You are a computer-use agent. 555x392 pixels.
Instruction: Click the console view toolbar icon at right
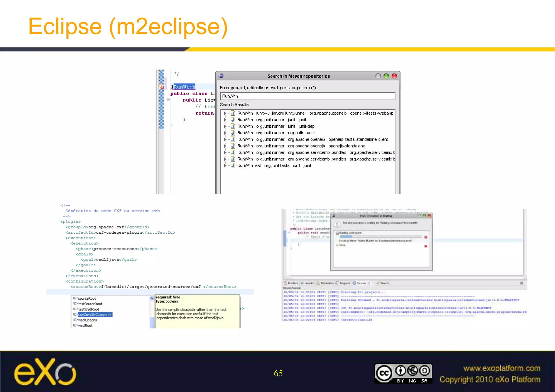click(x=521, y=283)
